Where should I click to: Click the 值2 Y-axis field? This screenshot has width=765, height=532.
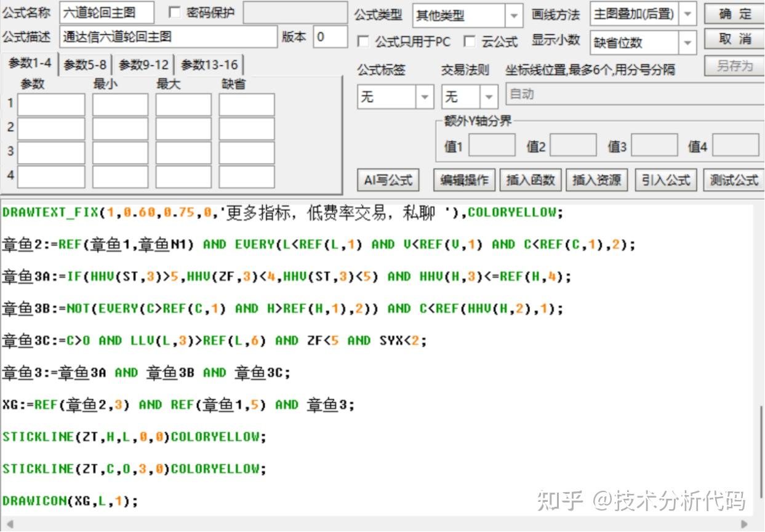(573, 146)
